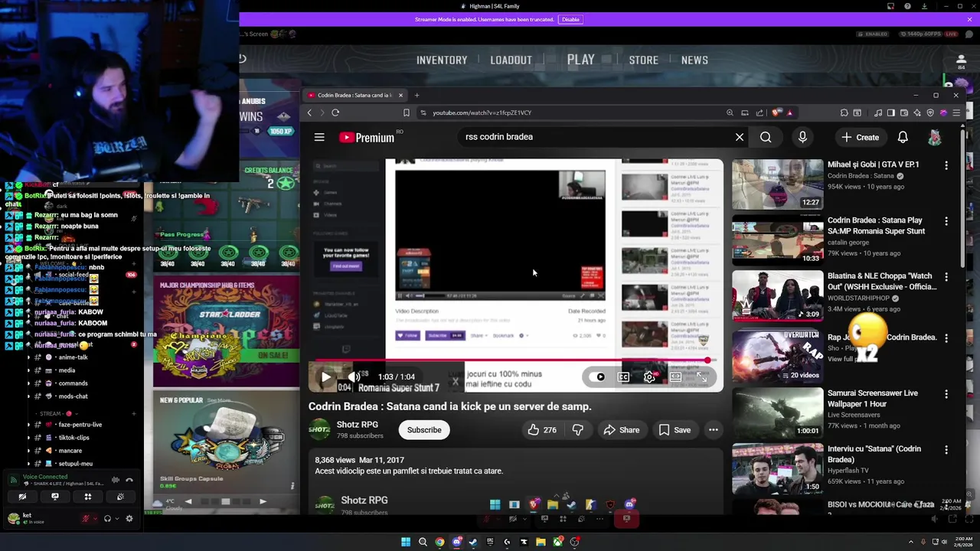Go back in the browser
The height and width of the screenshot is (551, 980).
309,112
